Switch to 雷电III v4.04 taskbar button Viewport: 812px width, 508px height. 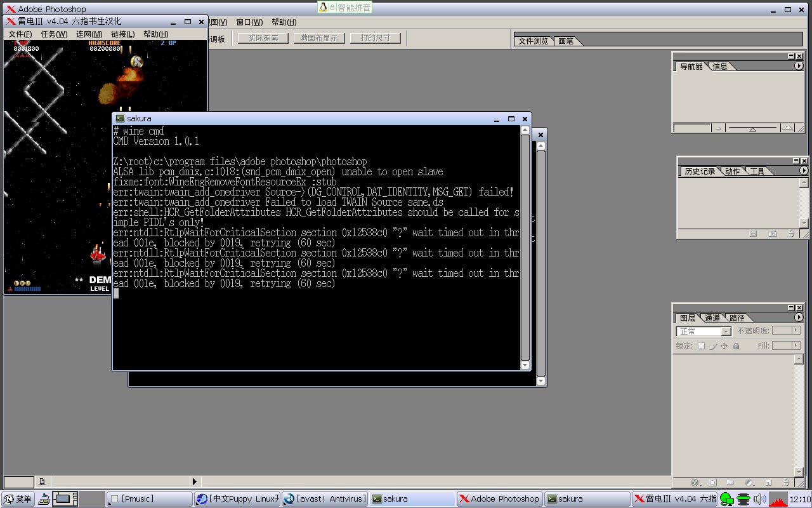675,499
